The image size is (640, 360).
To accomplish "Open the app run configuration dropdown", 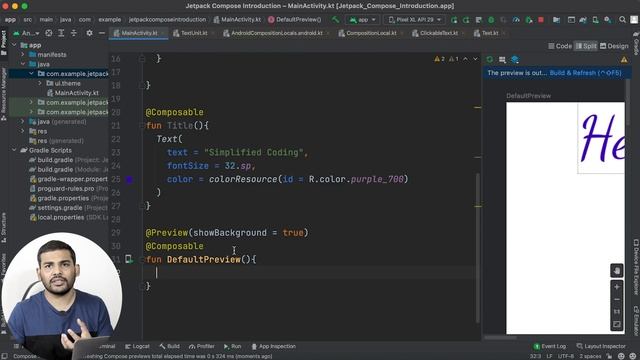I will [x=362, y=19].
